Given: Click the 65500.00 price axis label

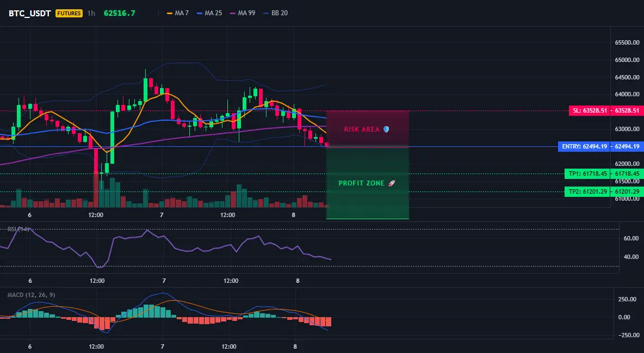Looking at the screenshot, I should (x=627, y=42).
